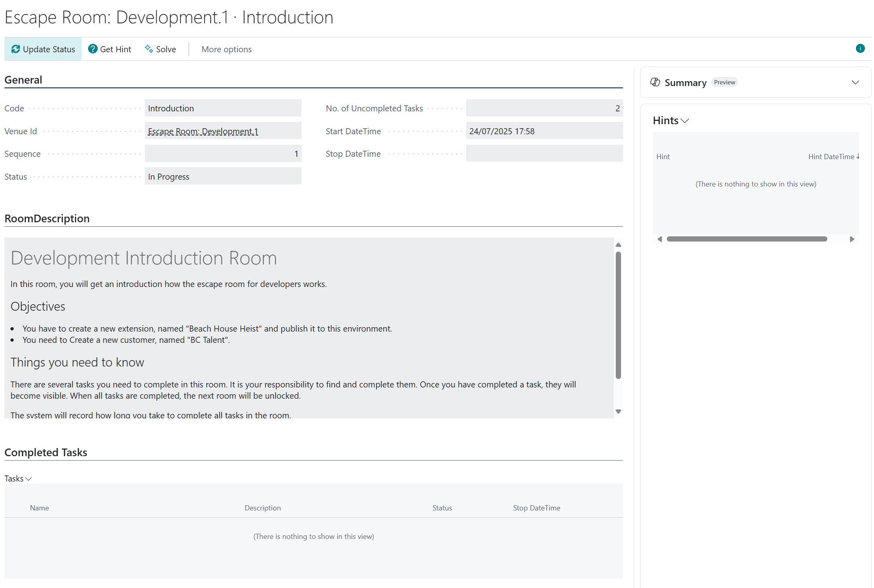Viewport: 874px width, 588px height.
Task: Open the information icon in the action bar
Action: (860, 49)
